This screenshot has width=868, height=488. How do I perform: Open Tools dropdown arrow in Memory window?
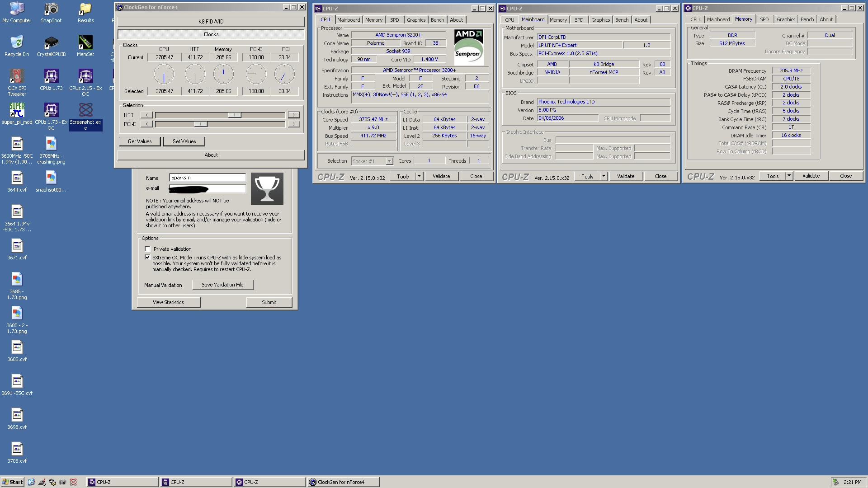789,176
